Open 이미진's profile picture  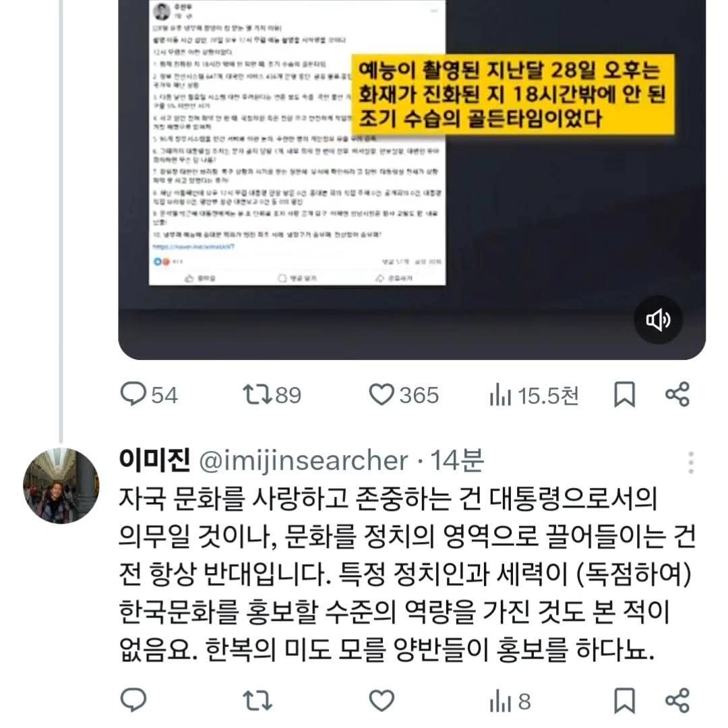61,485
